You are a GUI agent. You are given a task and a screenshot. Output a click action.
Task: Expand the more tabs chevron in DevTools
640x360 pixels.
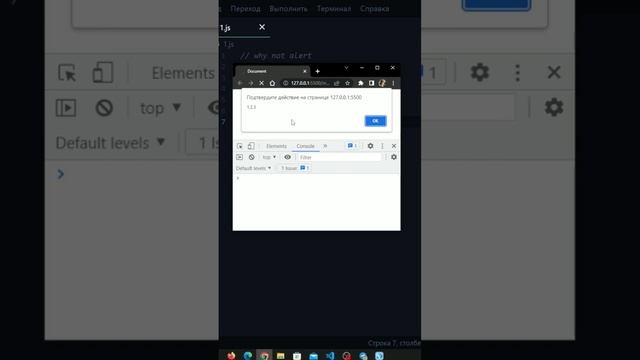325,146
